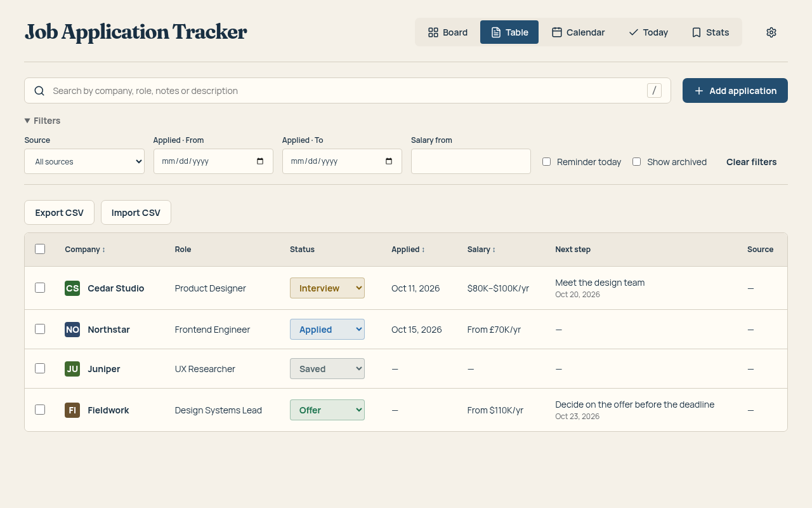Click the UX Researcher role cell

(205, 369)
